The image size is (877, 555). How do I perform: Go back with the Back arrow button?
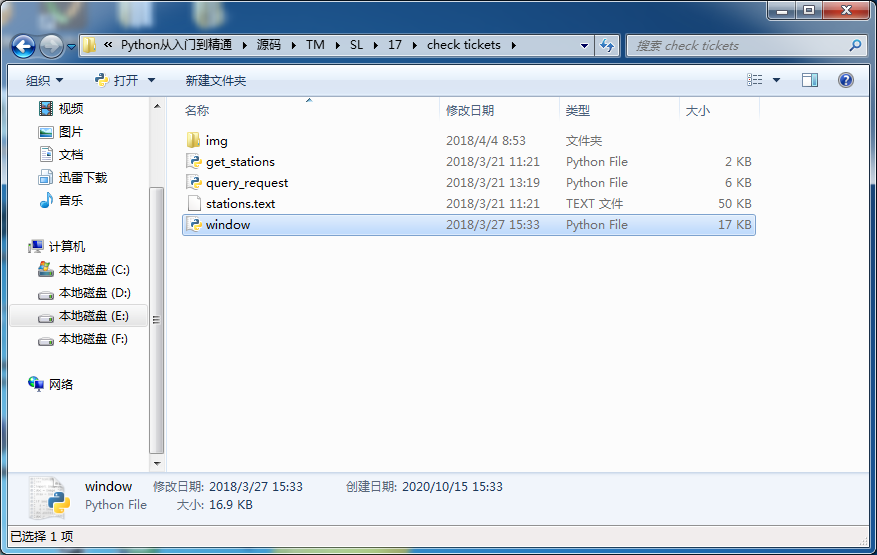(23, 46)
